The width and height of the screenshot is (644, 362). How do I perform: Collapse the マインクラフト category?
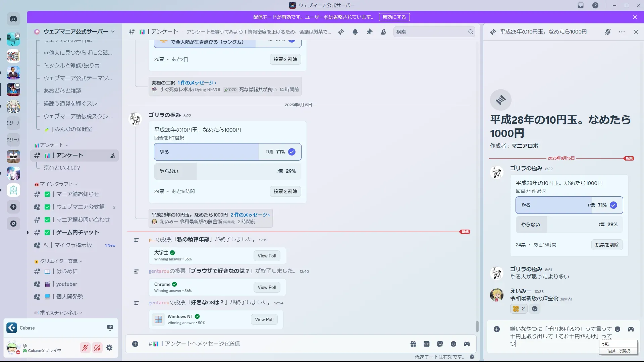pos(56,184)
